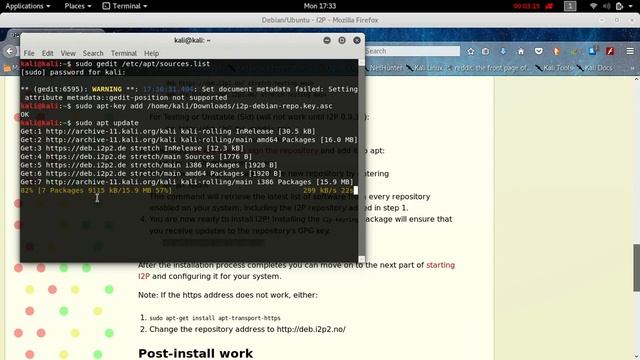Open the terminal Help menu
Image resolution: width=640 pixels, height=360 pixels.
(151, 53)
